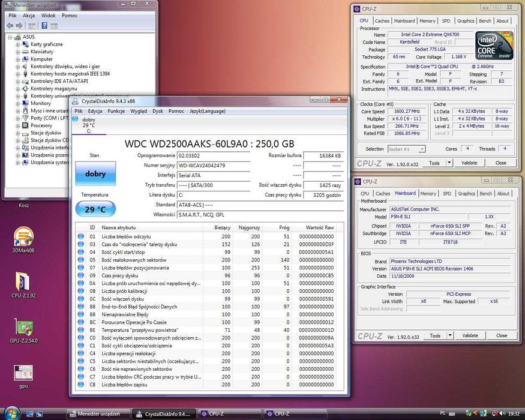
Task: Expand the Stacje dysków node
Action: [18, 133]
